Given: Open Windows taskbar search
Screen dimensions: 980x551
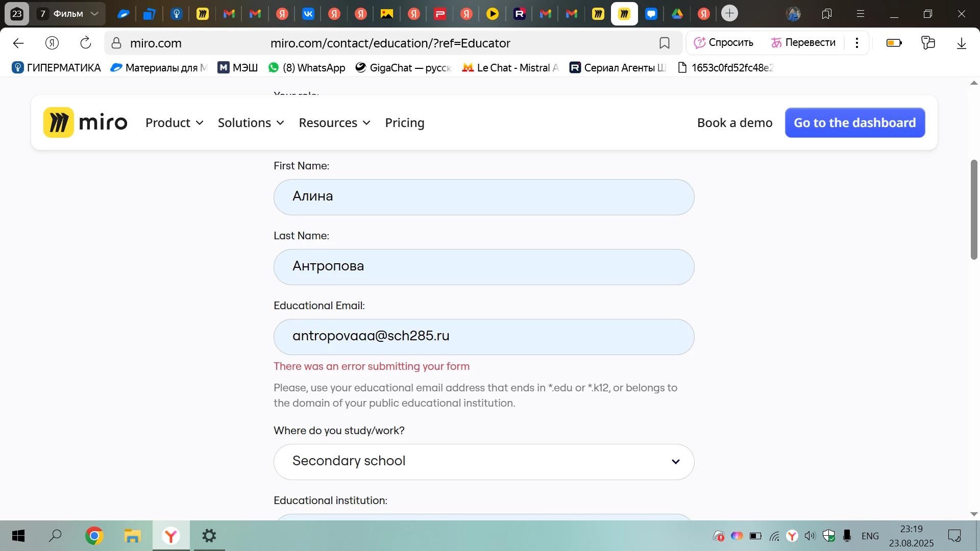Looking at the screenshot, I should [x=55, y=536].
